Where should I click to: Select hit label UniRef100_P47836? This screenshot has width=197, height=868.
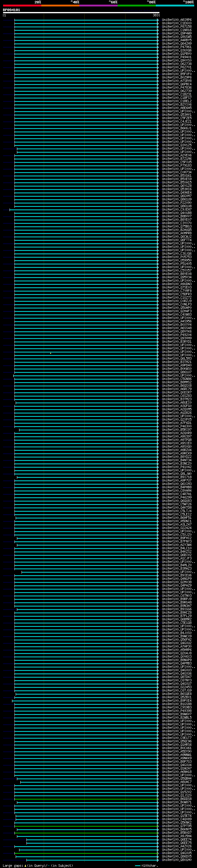(x=176, y=88)
